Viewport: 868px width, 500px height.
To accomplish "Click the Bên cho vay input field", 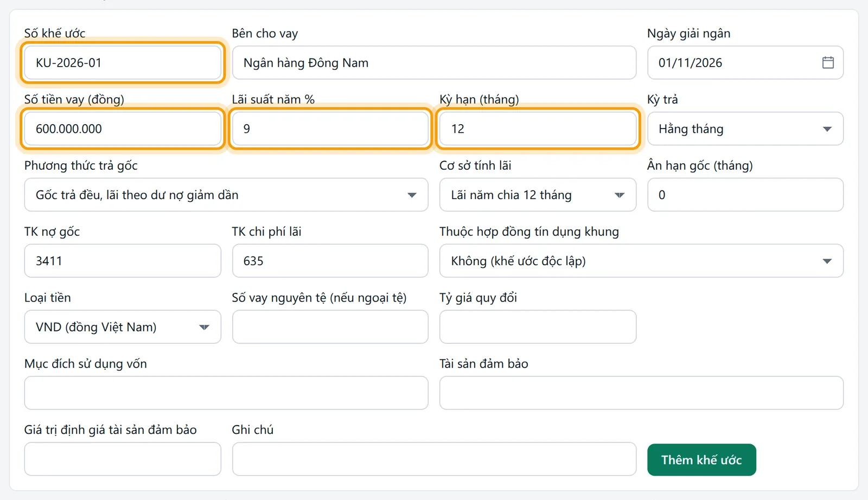I will (434, 62).
